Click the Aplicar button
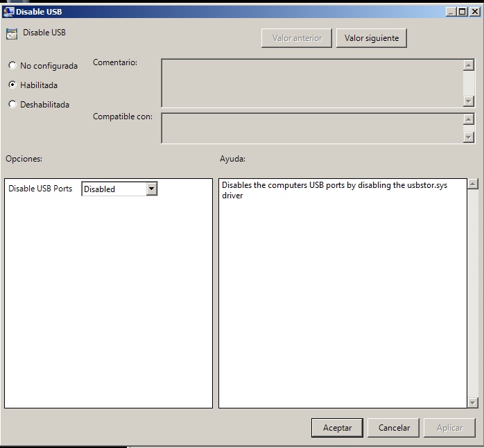Viewport: 484px width, 448px height. coord(449,428)
